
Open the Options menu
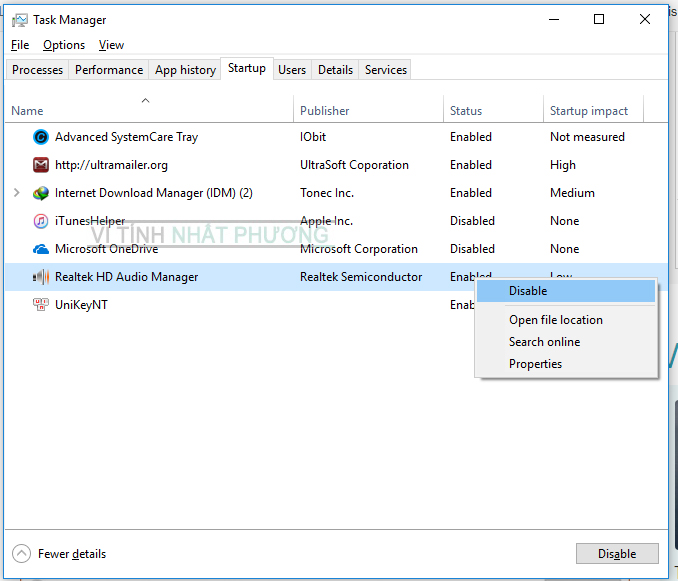64,45
